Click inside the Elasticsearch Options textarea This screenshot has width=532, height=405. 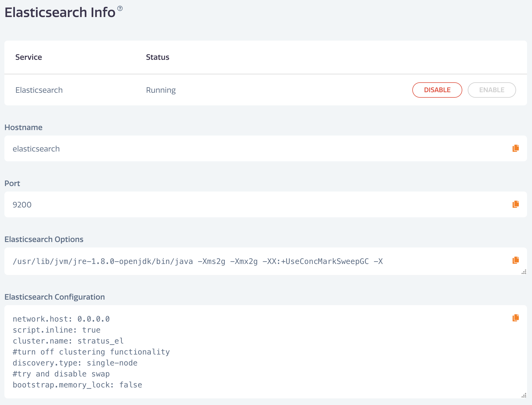click(x=265, y=261)
